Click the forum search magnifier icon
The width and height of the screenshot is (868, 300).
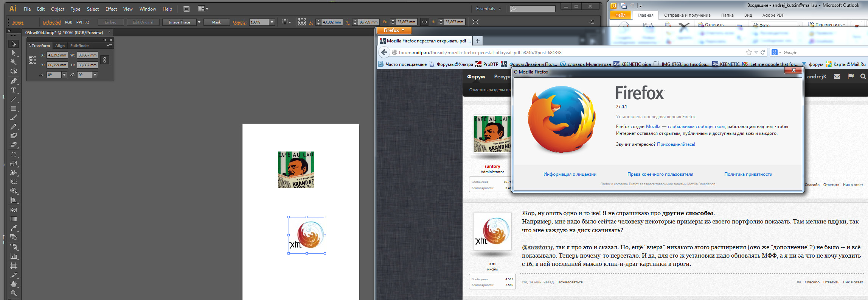[x=863, y=77]
